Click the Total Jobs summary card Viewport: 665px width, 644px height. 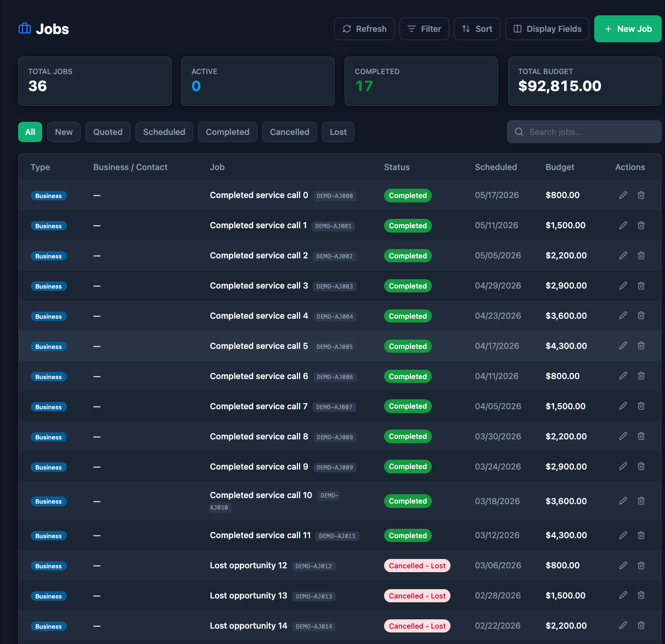pyautogui.click(x=95, y=81)
